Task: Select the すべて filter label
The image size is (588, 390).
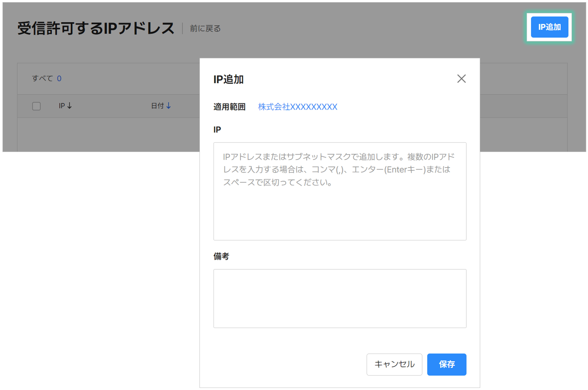Action: [x=42, y=79]
